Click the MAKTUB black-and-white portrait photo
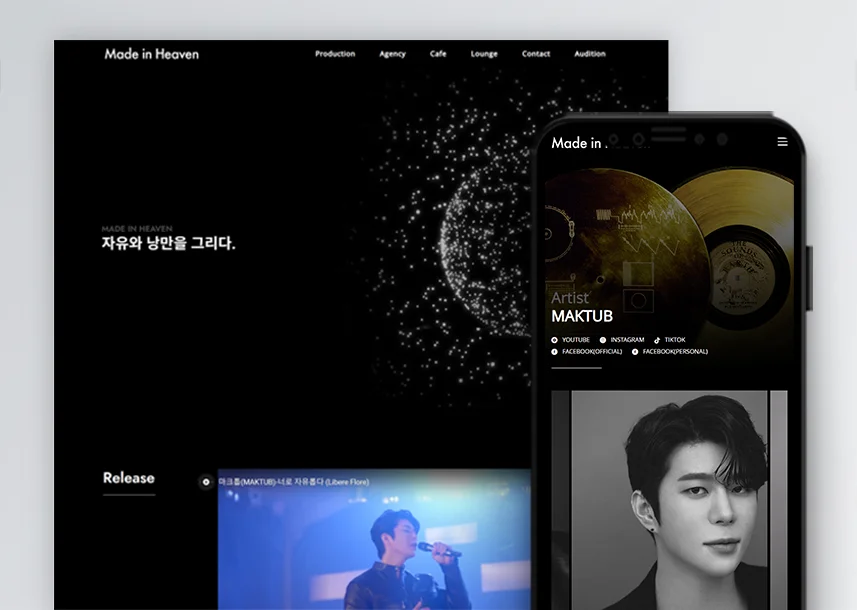 [x=670, y=500]
